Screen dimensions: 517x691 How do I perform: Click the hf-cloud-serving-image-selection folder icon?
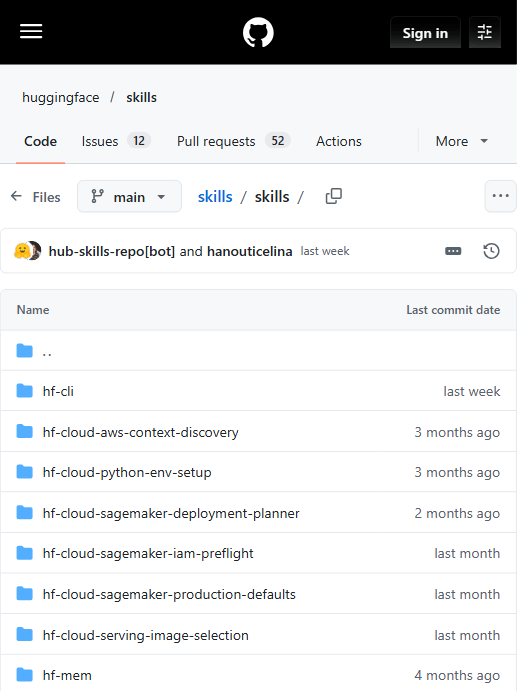pos(25,635)
